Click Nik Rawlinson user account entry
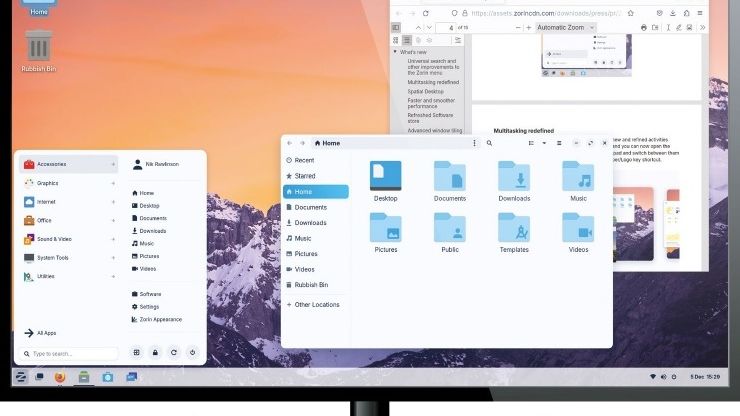Viewport: 740px width, 416px height. click(156, 164)
